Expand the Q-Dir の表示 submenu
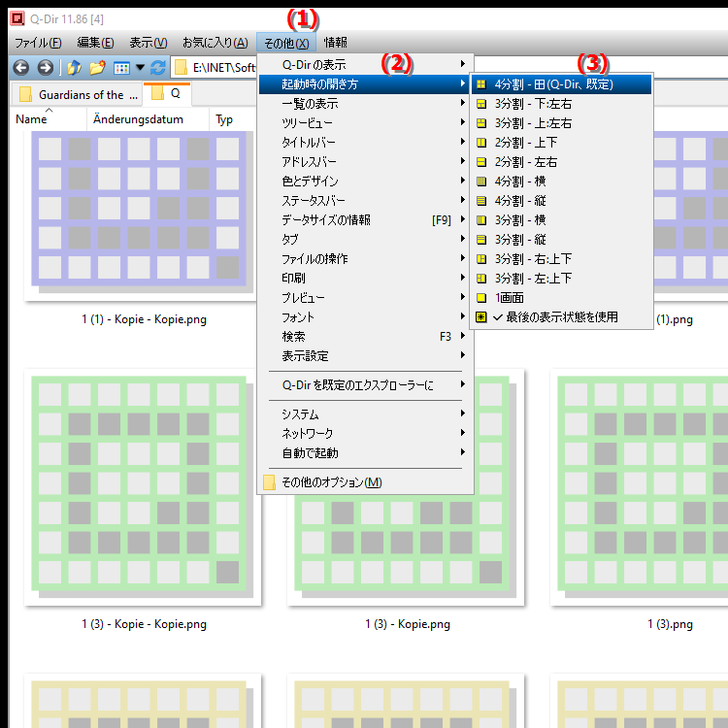This screenshot has width=728, height=728. click(x=366, y=64)
